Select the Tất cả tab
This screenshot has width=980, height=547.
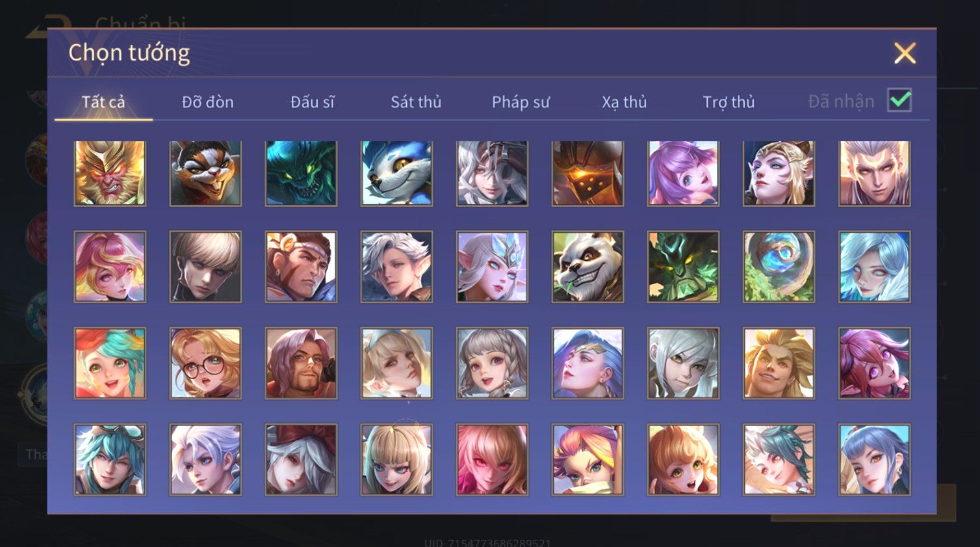coord(103,102)
